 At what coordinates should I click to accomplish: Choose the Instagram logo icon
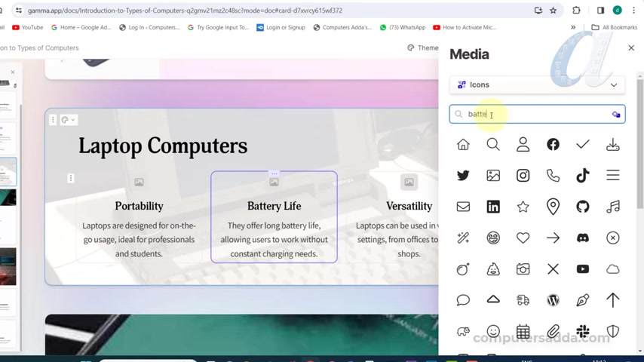click(523, 176)
